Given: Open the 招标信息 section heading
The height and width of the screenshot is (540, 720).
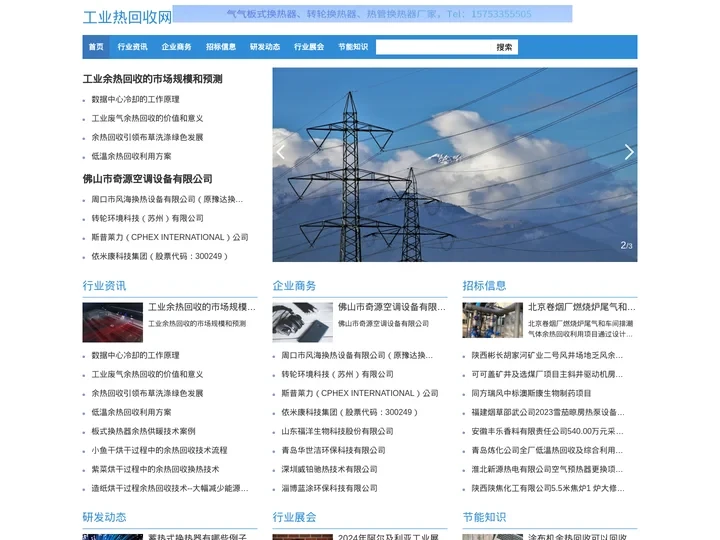Looking at the screenshot, I should point(484,286).
